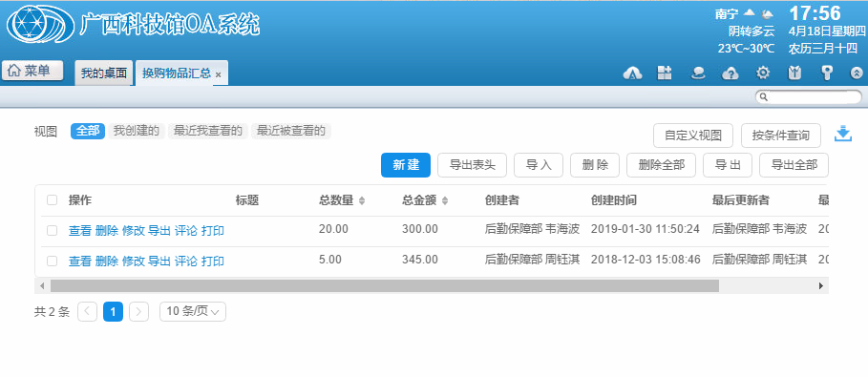Click the 导出 toolbar button
868x377 pixels.
pos(728,165)
